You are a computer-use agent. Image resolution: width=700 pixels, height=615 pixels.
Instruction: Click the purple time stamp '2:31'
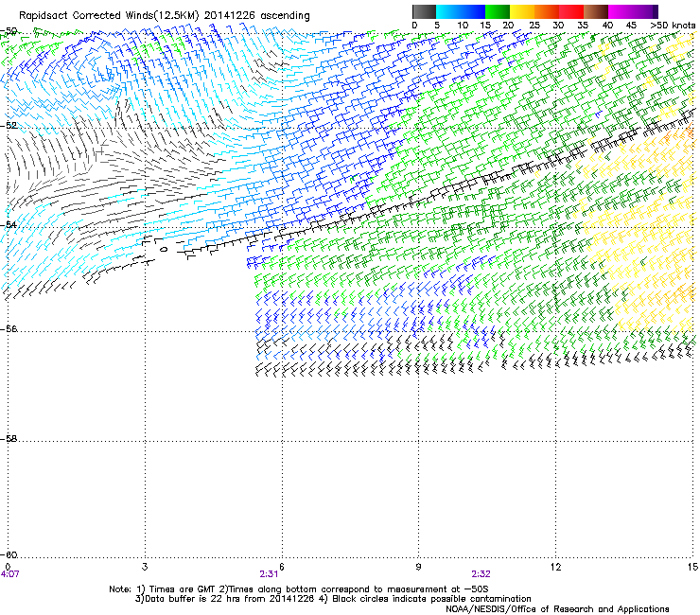coord(269,574)
